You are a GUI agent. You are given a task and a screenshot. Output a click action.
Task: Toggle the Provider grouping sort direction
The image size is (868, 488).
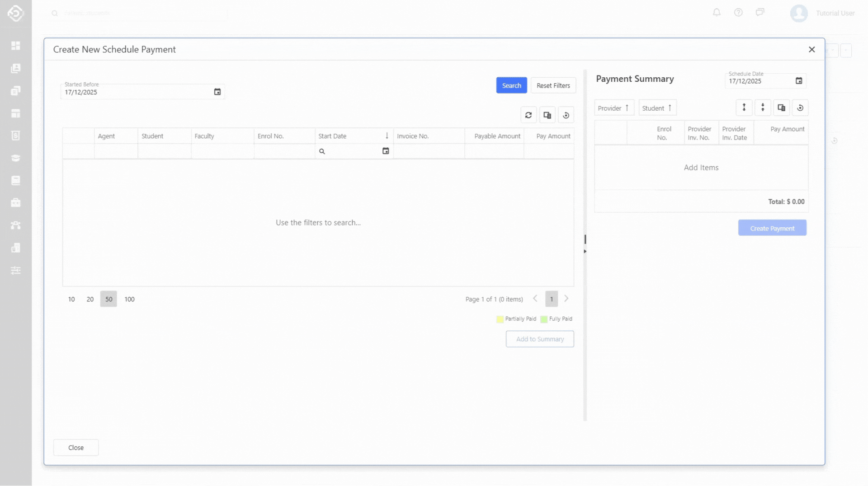[614, 108]
